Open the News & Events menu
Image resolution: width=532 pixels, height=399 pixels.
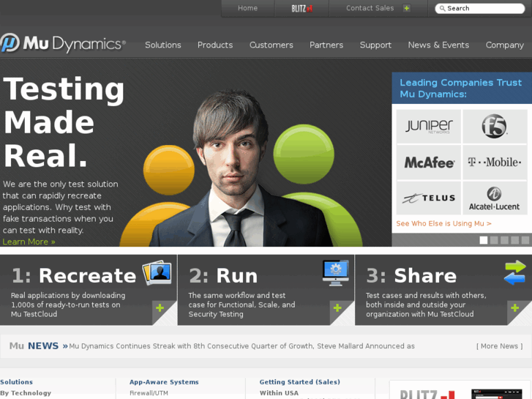[x=438, y=45]
